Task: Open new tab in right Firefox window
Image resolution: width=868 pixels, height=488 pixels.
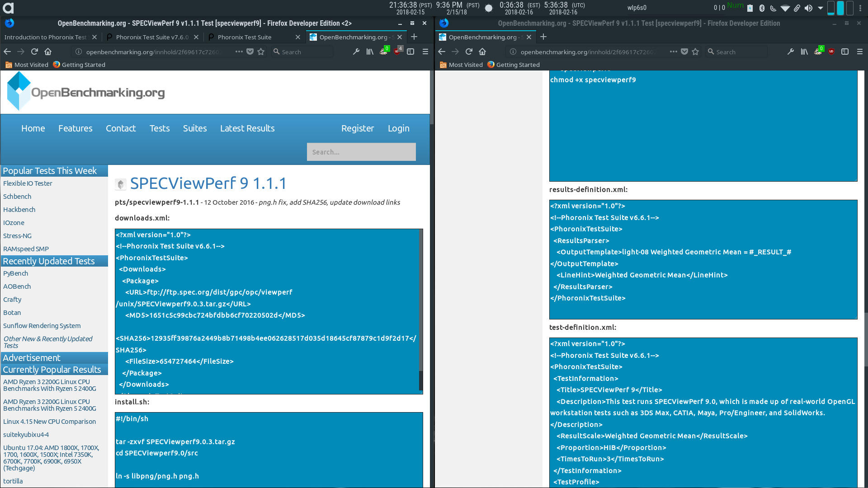Action: pos(543,37)
